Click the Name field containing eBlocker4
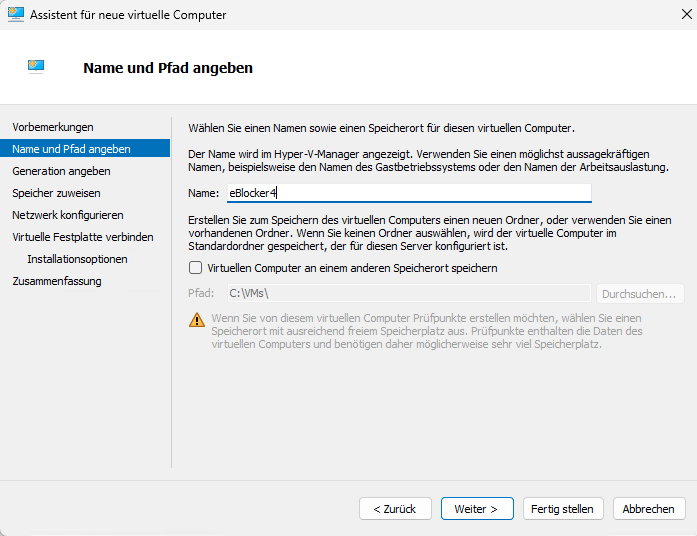The height and width of the screenshot is (536, 697). pos(407,193)
